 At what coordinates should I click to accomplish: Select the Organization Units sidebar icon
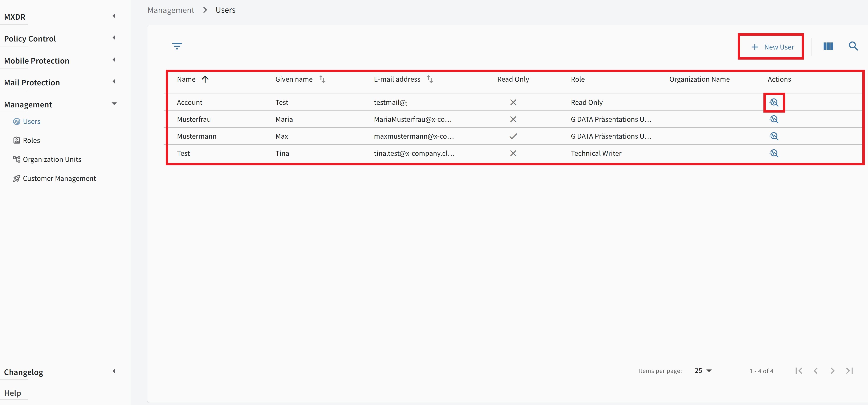point(16,159)
